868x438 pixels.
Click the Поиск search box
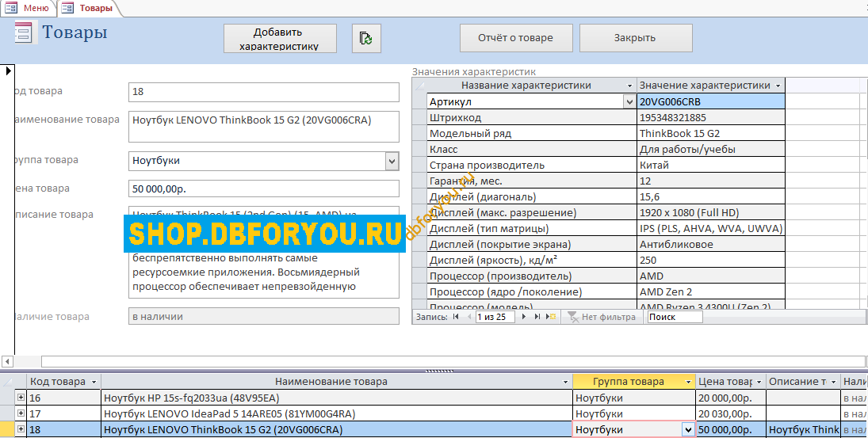pos(675,317)
